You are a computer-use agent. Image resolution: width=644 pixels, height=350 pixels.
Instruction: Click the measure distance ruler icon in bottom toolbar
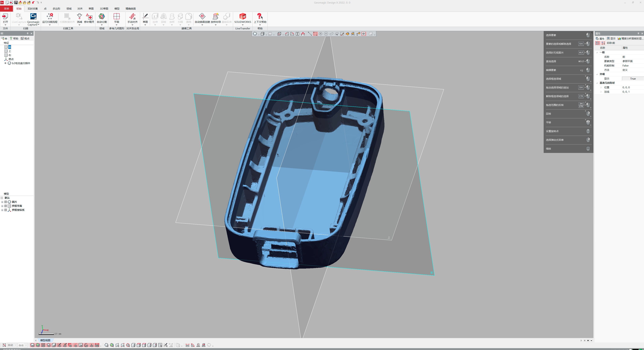click(x=187, y=345)
